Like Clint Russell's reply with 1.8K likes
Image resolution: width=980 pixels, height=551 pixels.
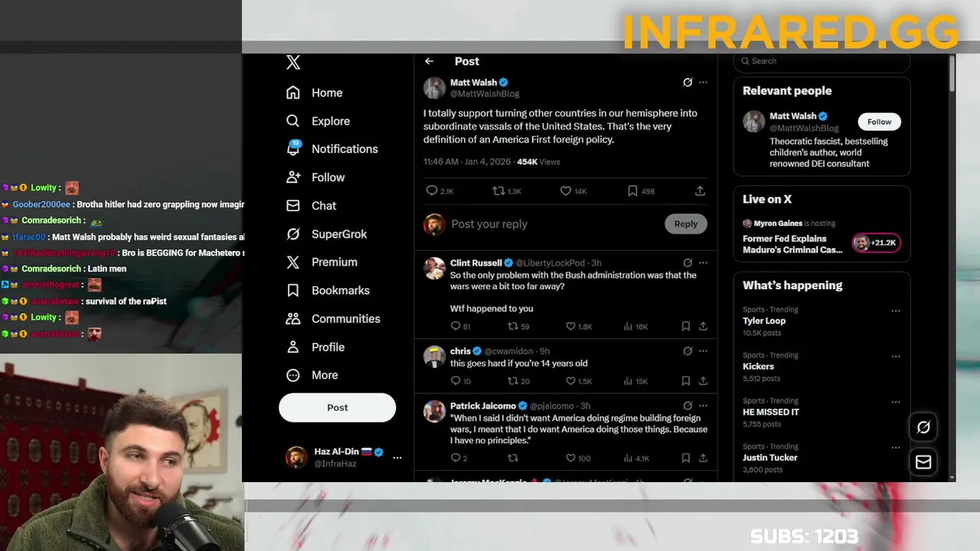click(579, 327)
